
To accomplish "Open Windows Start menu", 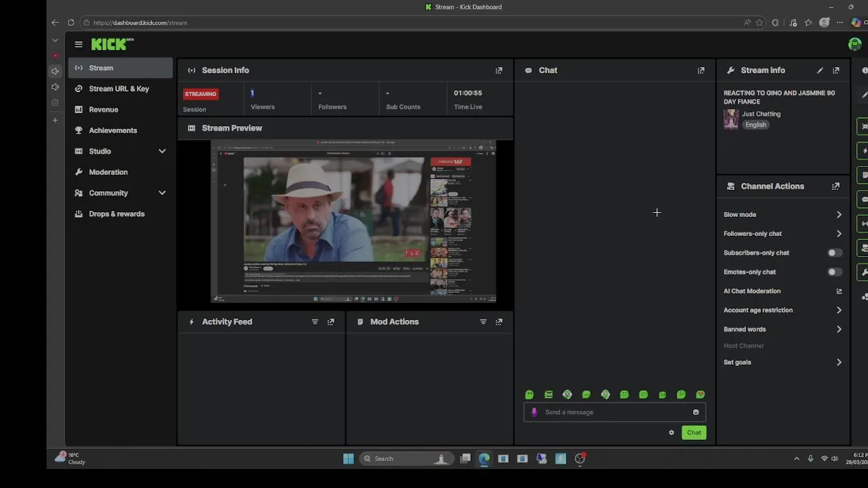I will click(348, 459).
